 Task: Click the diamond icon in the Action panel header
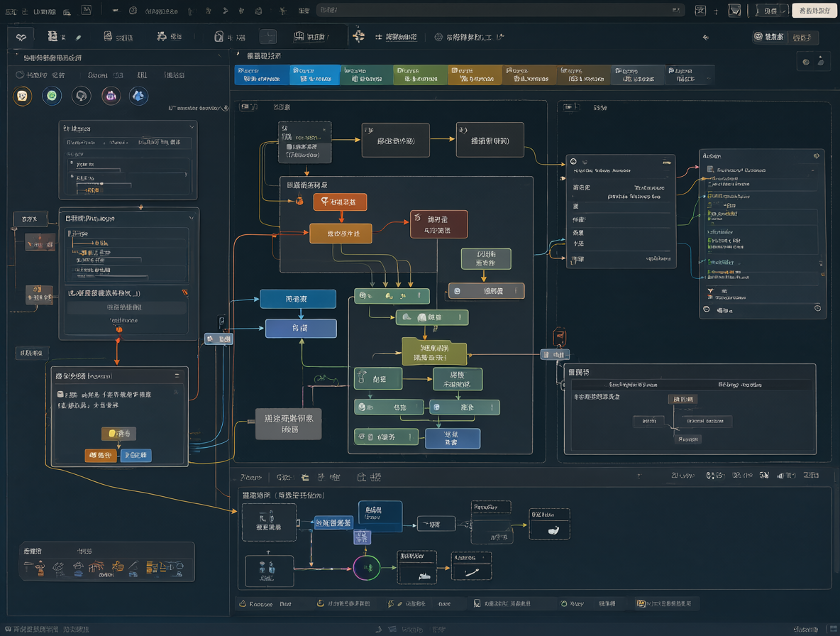click(x=817, y=156)
